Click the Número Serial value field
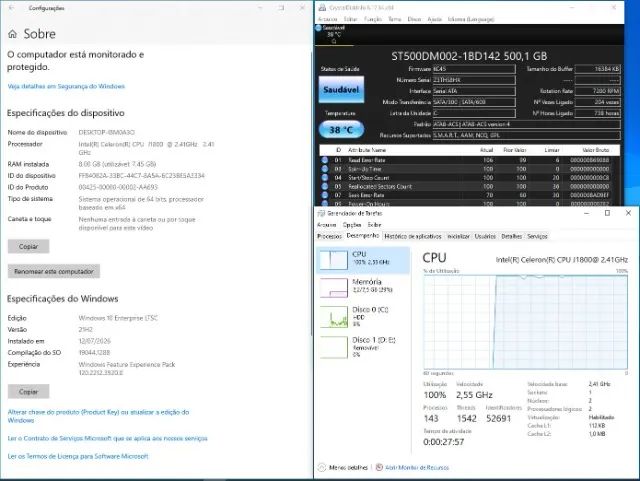 click(x=474, y=80)
